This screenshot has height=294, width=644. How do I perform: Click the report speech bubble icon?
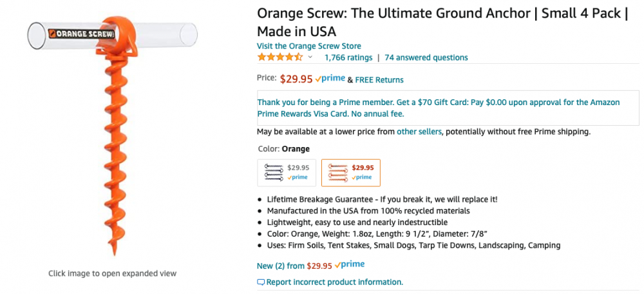point(261,282)
